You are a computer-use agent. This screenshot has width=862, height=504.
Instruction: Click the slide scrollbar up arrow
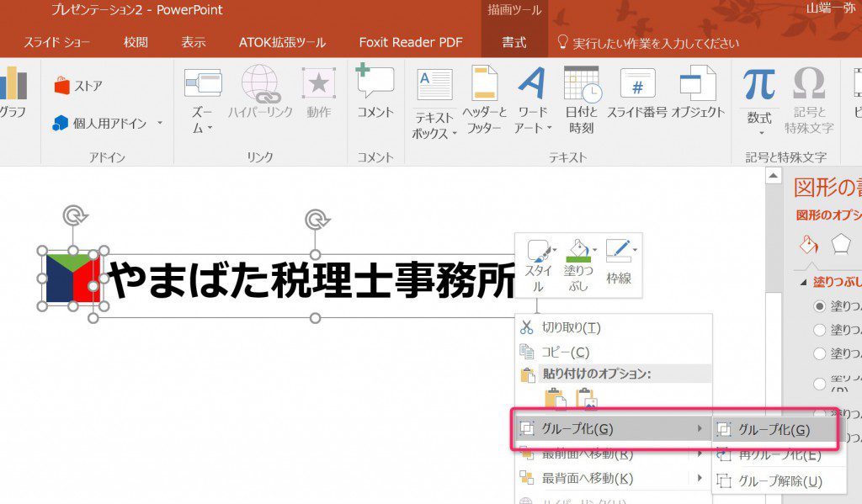tap(773, 176)
